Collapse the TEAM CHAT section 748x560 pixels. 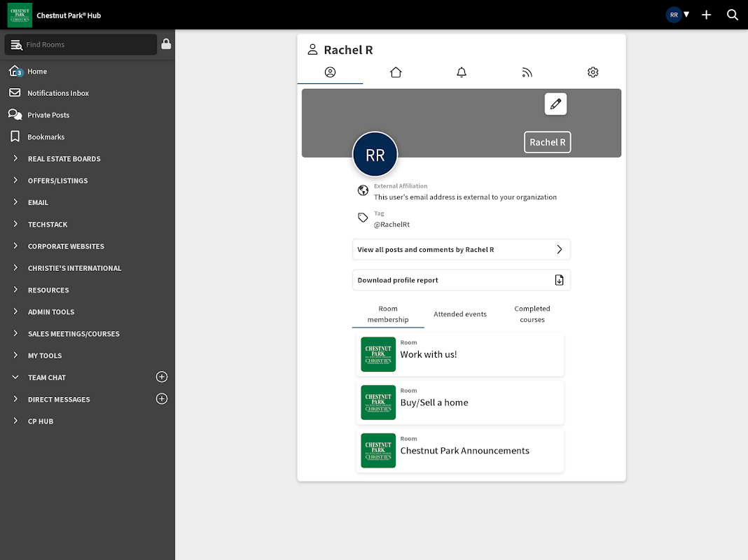[x=15, y=377]
